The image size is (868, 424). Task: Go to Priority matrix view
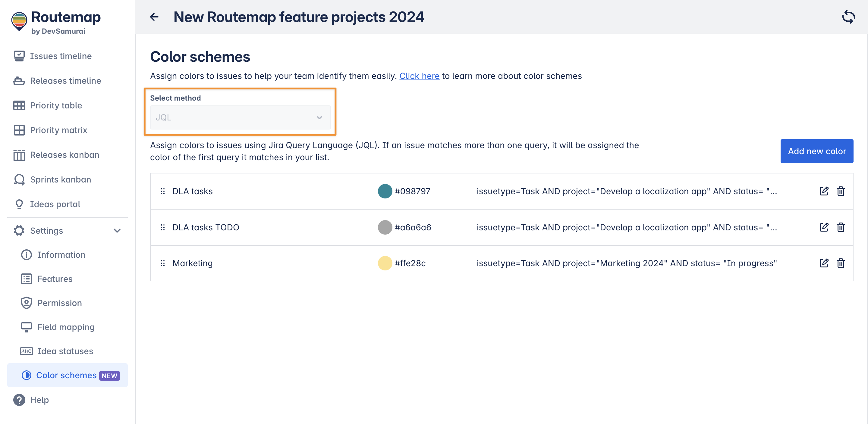pos(58,130)
